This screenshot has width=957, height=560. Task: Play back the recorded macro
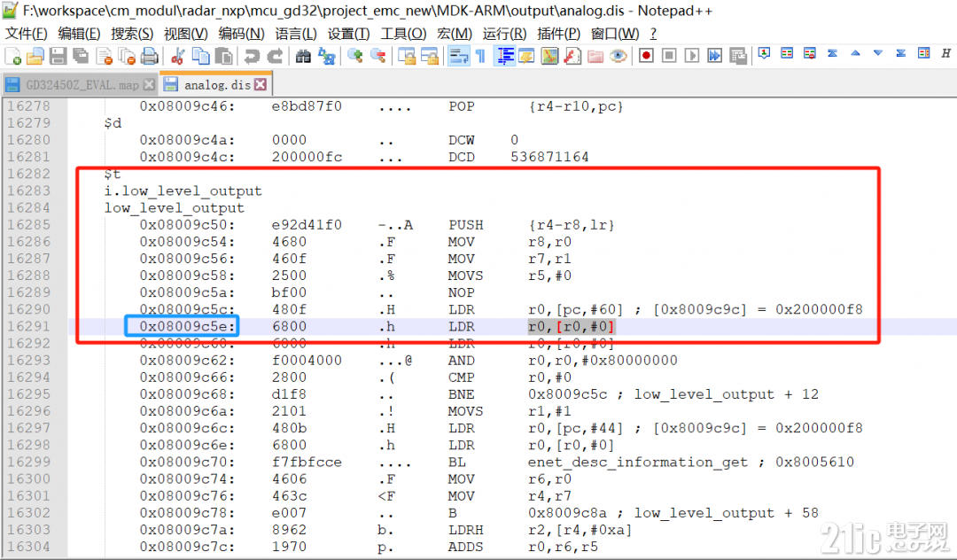coord(692,56)
